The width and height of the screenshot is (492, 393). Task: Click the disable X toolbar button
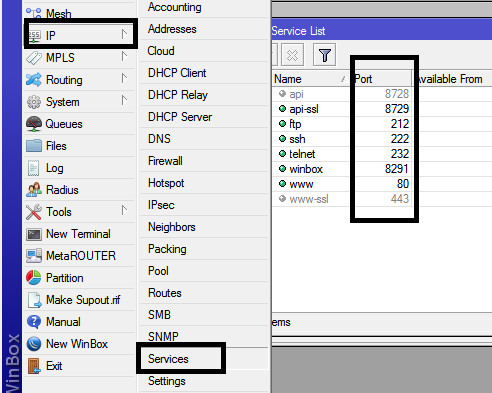tap(292, 55)
